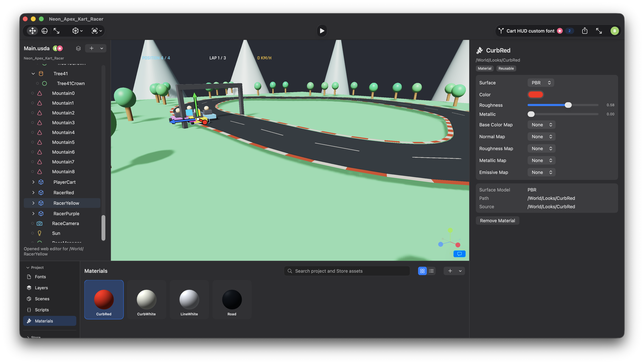Click the share icon
The image size is (644, 364).
pyautogui.click(x=584, y=31)
